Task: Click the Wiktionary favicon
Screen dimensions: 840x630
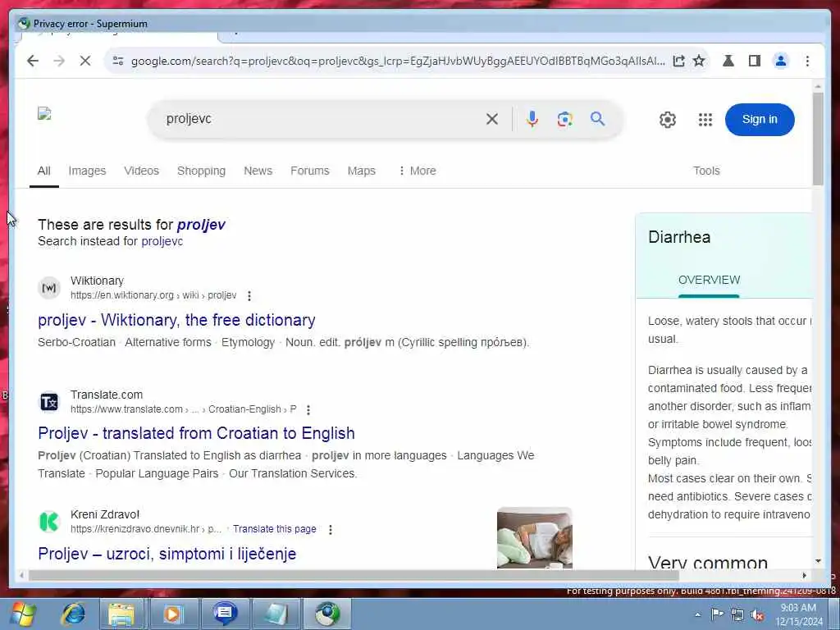Action: coord(49,288)
